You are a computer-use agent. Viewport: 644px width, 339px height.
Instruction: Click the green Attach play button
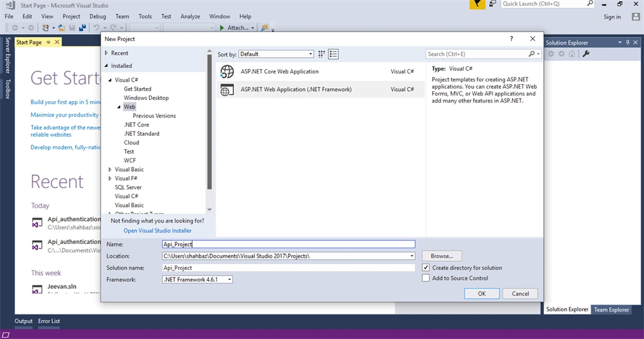coord(222,28)
